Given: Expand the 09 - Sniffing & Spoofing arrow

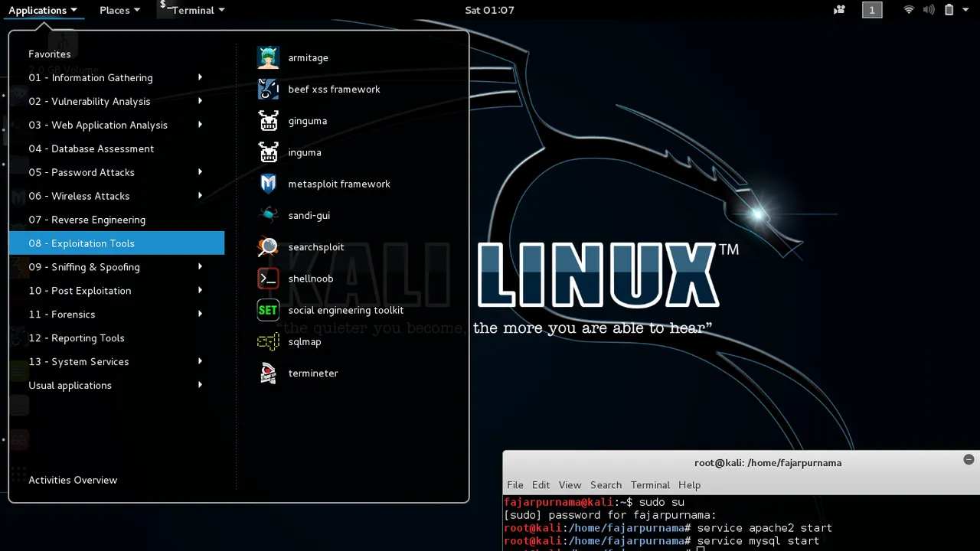Looking at the screenshot, I should pyautogui.click(x=200, y=266).
